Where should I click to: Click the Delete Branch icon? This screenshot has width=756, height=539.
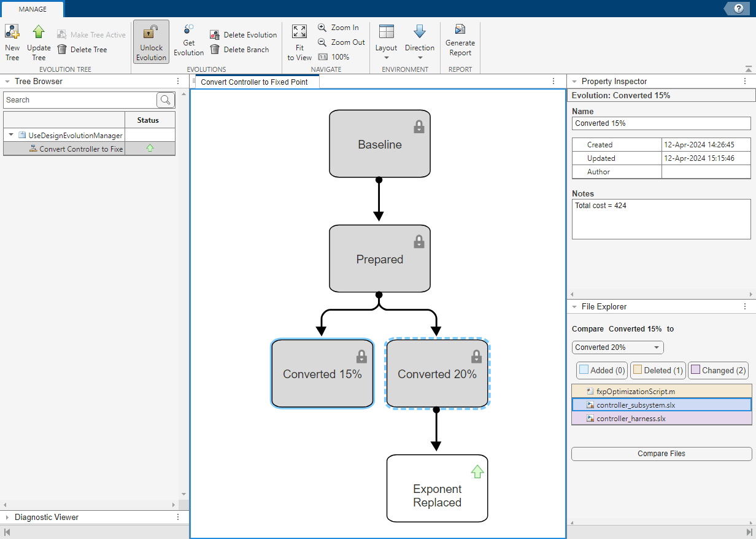pyautogui.click(x=215, y=50)
